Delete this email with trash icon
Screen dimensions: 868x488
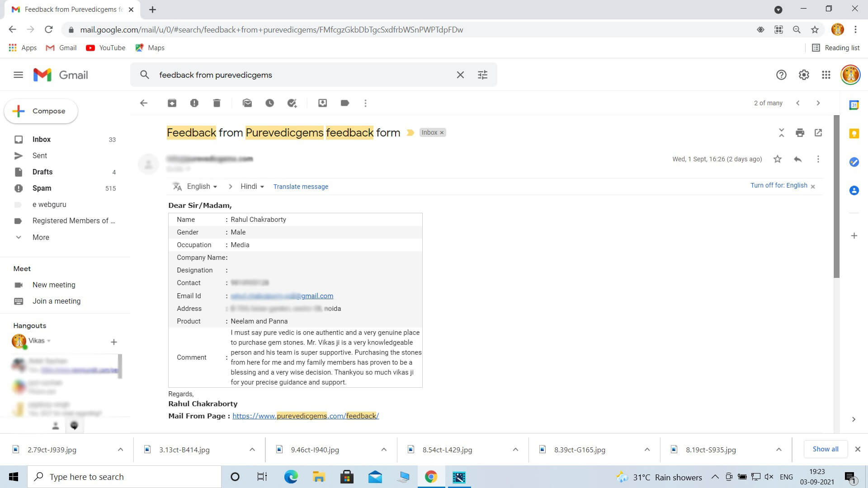217,103
